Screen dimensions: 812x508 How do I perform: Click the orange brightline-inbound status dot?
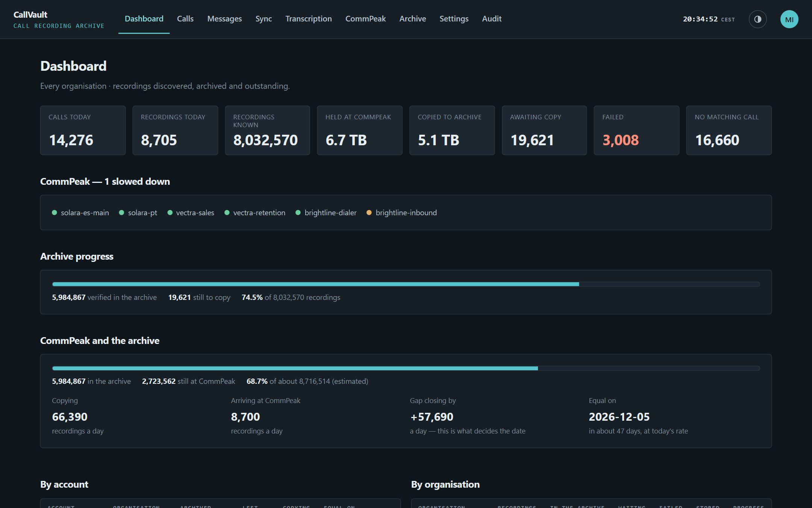[369, 213]
